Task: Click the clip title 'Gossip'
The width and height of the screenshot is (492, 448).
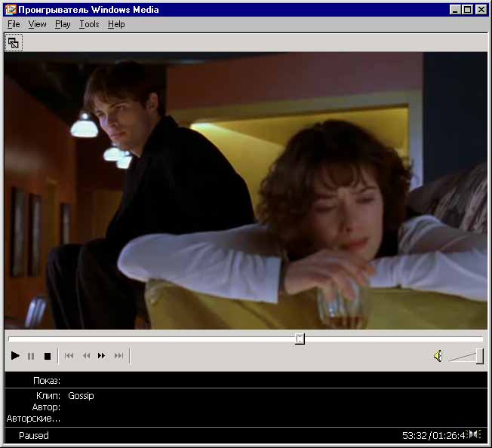Action: click(81, 396)
